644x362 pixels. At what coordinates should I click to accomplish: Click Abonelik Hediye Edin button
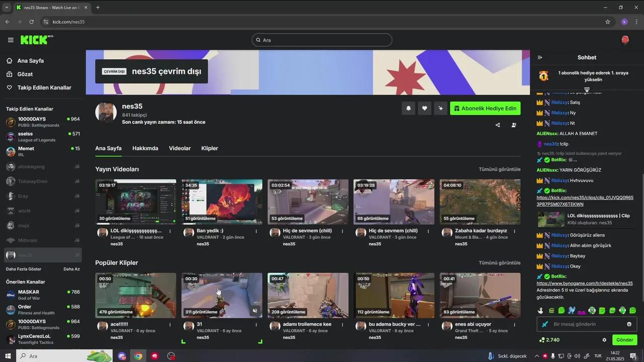pos(485,108)
